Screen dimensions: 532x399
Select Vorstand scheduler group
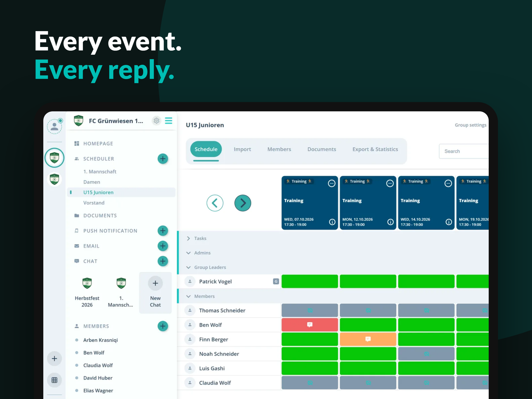(94, 203)
